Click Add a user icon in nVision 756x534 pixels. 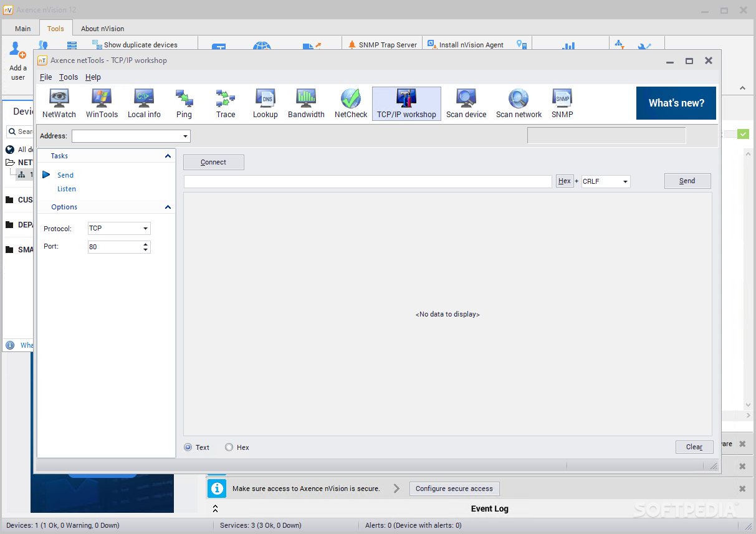(17, 50)
